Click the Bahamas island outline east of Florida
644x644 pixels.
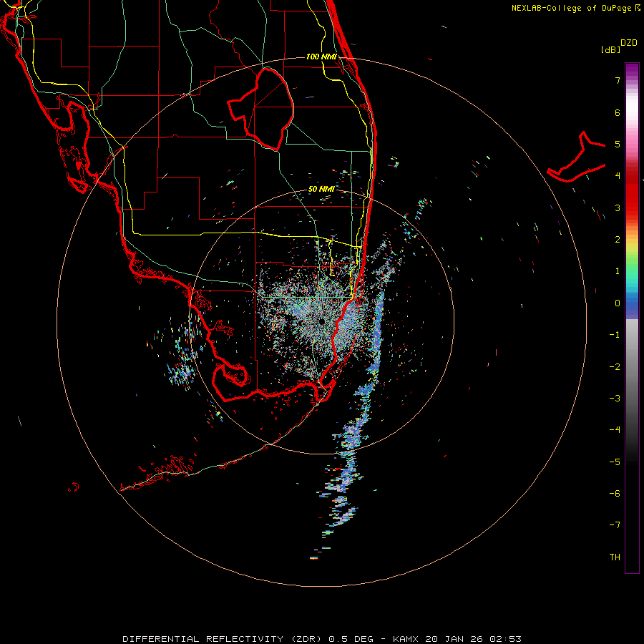(577, 158)
